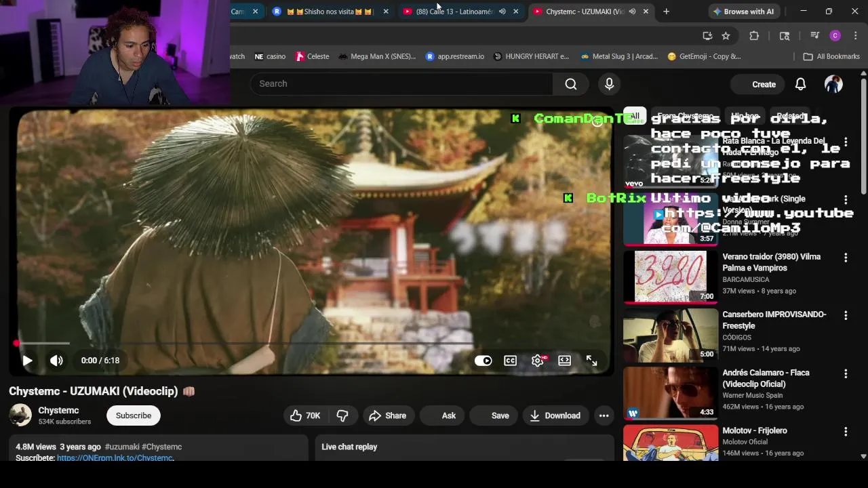Image resolution: width=868 pixels, height=488 pixels.
Task: Close the Shisho nos visita tab
Action: pos(386,12)
